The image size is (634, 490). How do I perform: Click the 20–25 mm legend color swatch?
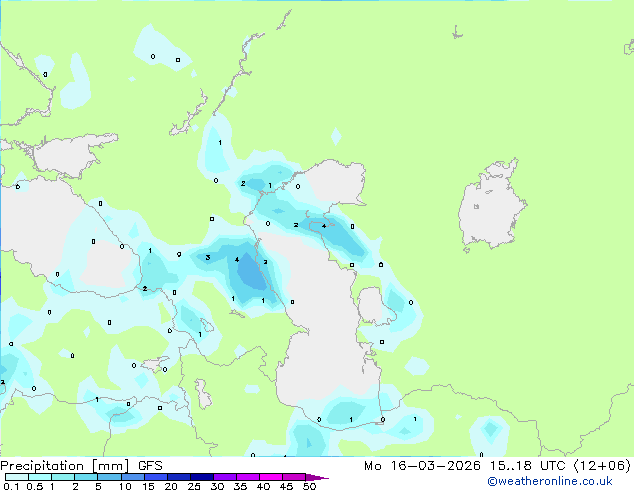click(179, 477)
